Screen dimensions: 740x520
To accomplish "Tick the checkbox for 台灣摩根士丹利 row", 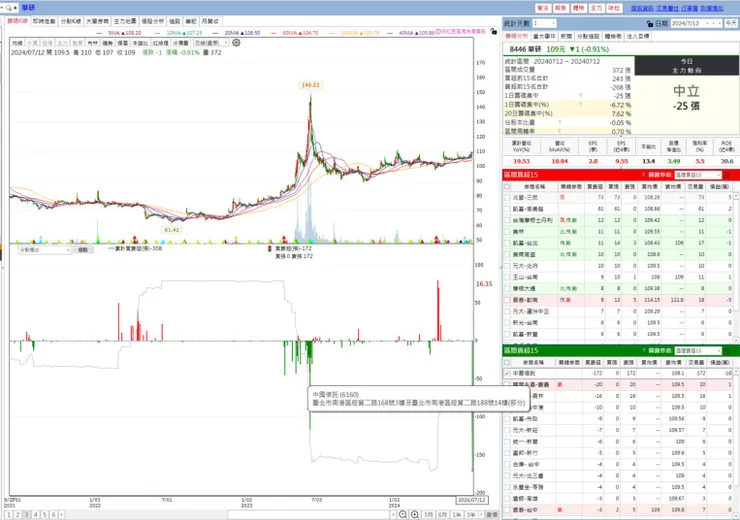I will (x=507, y=220).
